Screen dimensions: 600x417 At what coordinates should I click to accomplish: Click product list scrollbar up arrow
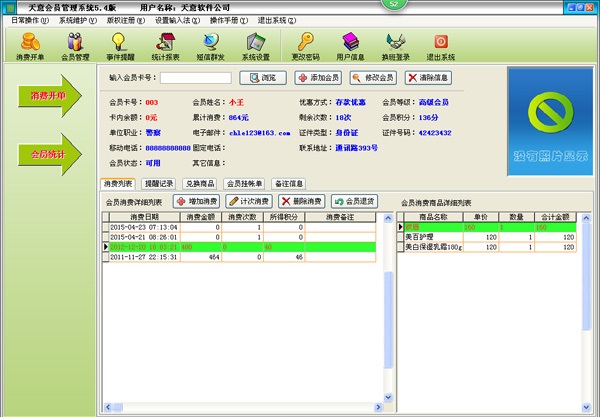(586, 218)
